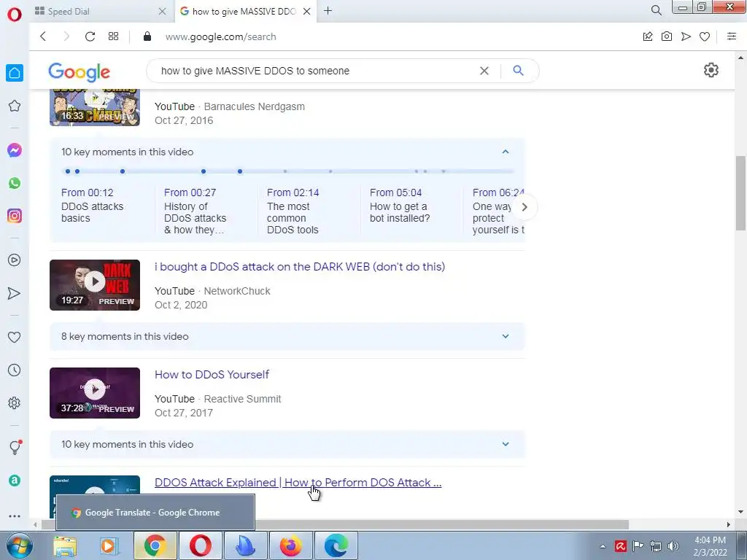Open Google Chrome from the taskbar
Image resolution: width=747 pixels, height=560 pixels.
[155, 545]
